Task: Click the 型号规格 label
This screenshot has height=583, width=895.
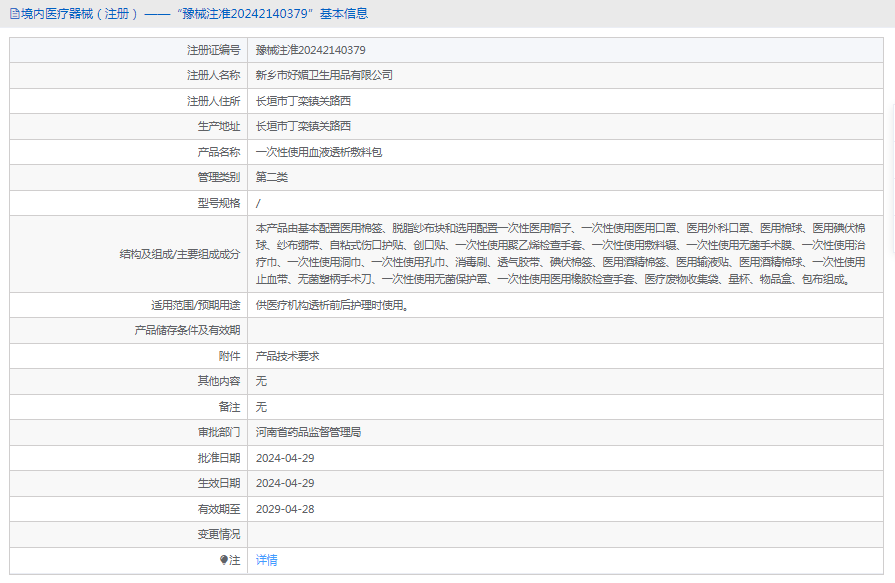Action: tap(219, 203)
